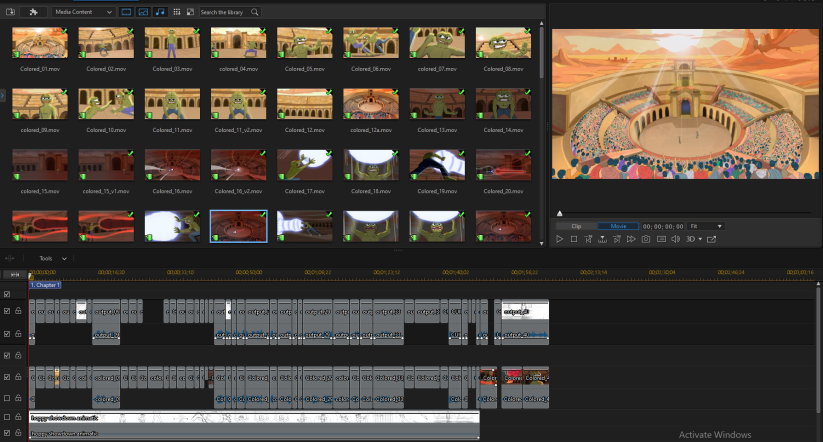The image size is (823, 442).
Task: Click the media library vertical scrollbar
Action: coord(541,52)
